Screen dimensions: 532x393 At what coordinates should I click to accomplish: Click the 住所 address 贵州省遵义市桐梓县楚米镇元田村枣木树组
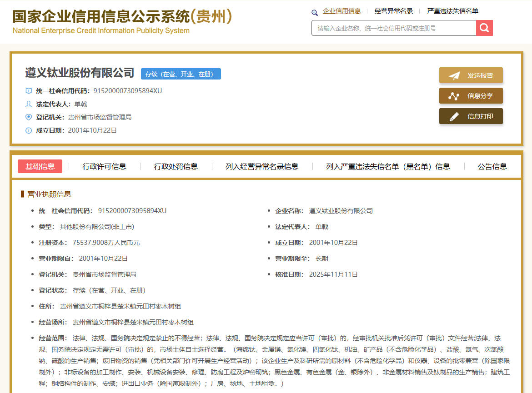tap(120, 306)
